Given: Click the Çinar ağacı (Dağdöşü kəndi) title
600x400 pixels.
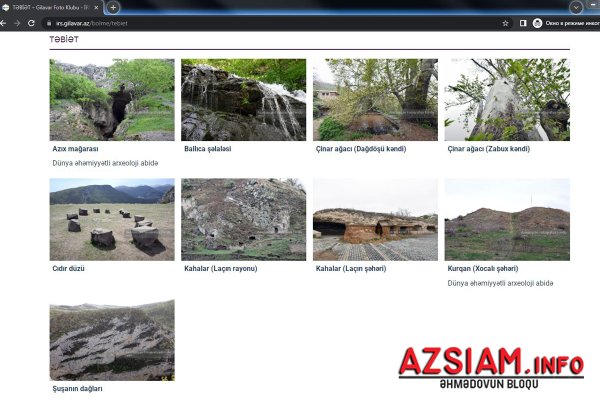Looking at the screenshot, I should (x=361, y=149).
